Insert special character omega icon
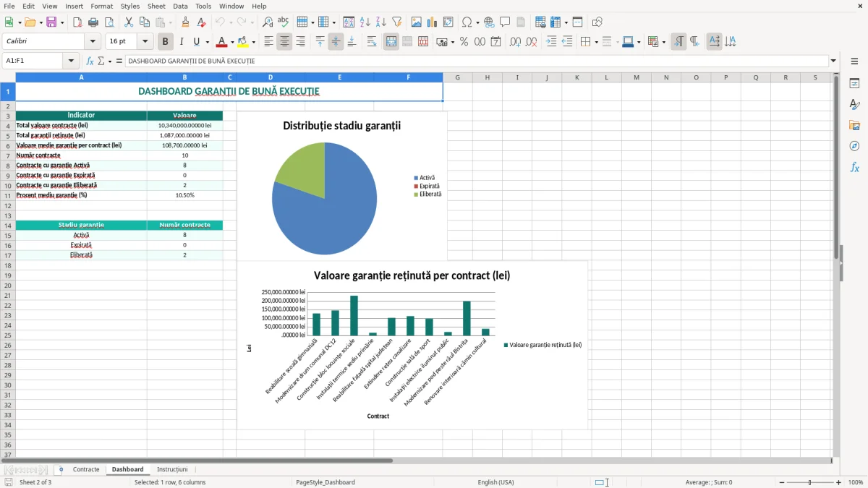The image size is (868, 488). tap(467, 22)
